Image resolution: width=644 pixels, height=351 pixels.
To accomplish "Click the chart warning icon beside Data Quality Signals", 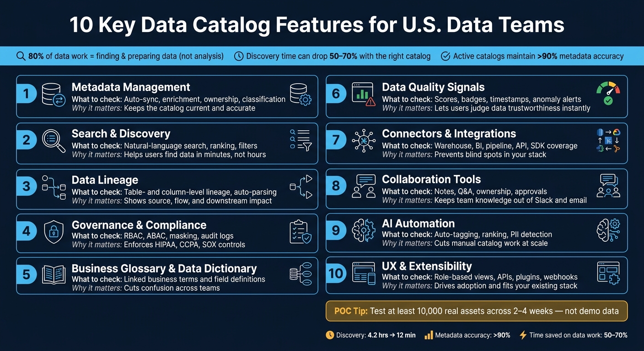I will 364,95.
